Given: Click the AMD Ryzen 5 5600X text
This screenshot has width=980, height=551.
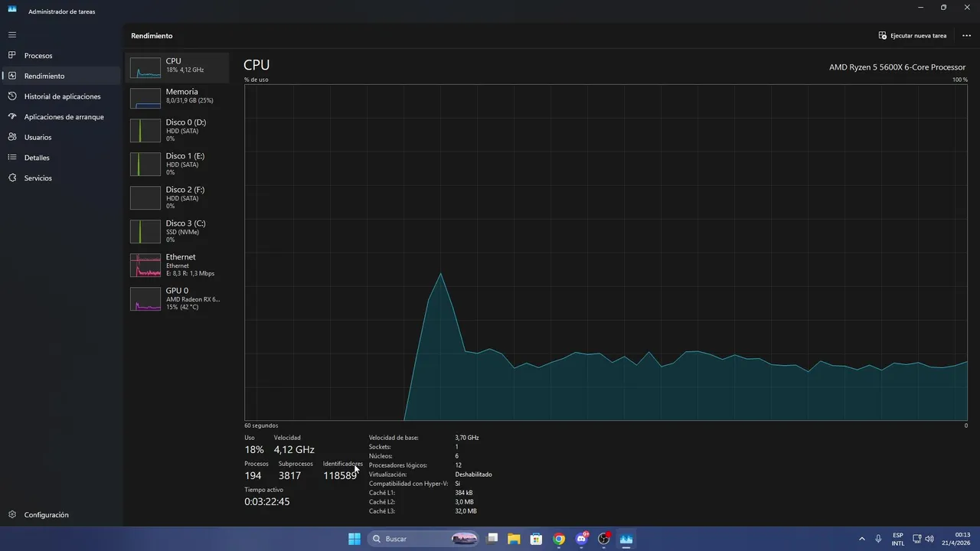Looking at the screenshot, I should coord(897,67).
